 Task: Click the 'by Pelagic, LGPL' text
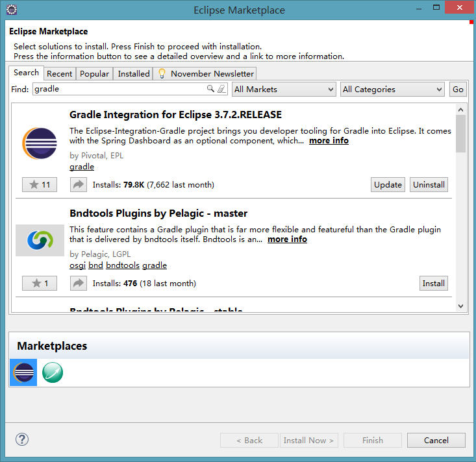click(100, 254)
